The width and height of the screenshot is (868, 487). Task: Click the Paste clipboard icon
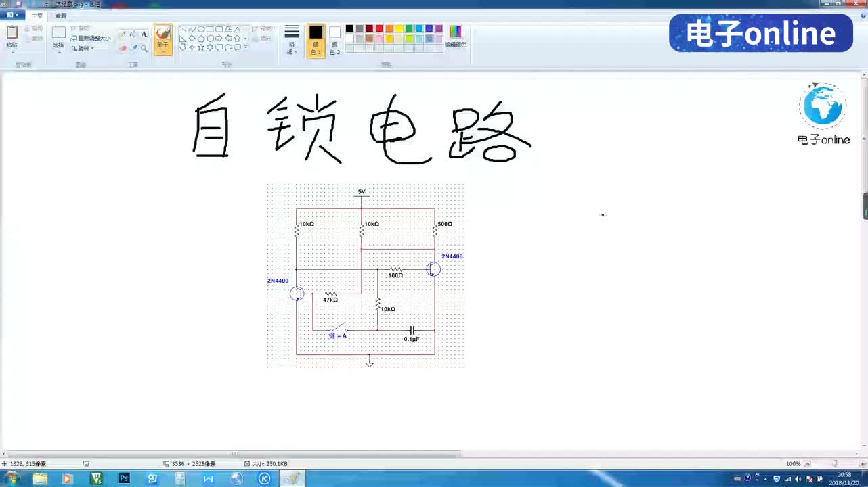pos(12,32)
